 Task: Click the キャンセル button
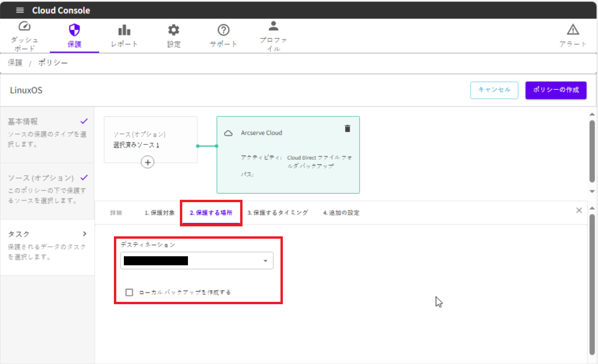(x=494, y=90)
